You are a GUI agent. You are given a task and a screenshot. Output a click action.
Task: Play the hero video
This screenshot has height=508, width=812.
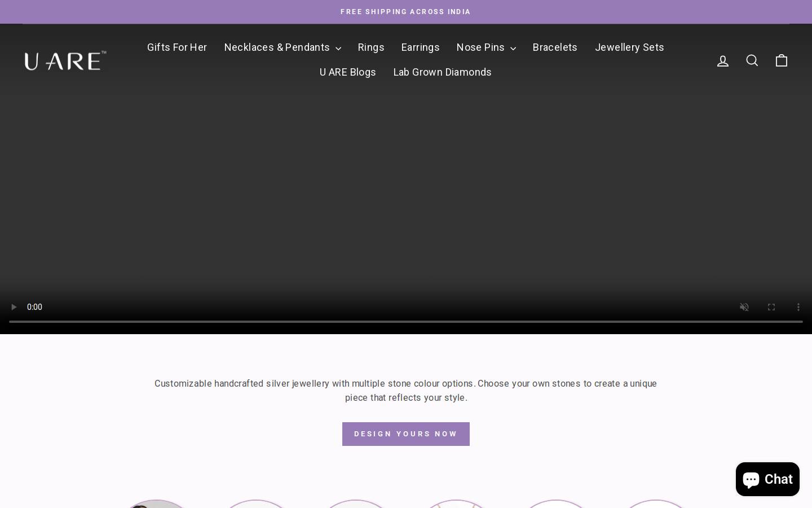14,307
